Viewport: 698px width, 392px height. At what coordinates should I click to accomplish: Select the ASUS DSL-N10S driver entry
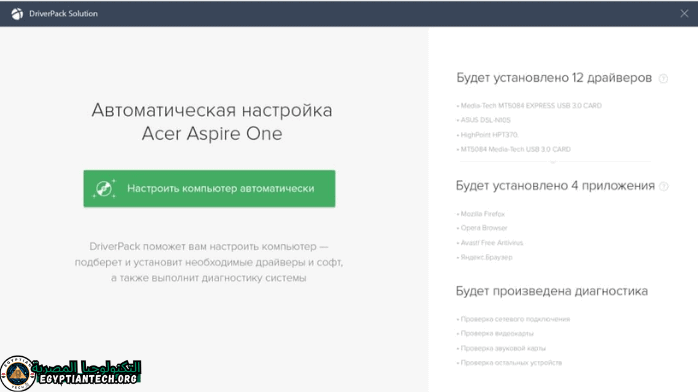coord(485,120)
